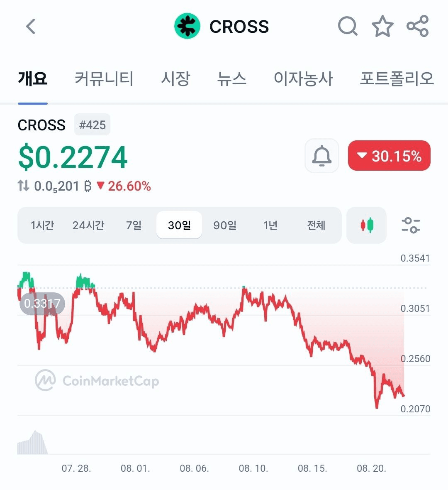Image resolution: width=448 pixels, height=490 pixels.
Task: Tap the #425 rank badge
Action: pyautogui.click(x=92, y=125)
